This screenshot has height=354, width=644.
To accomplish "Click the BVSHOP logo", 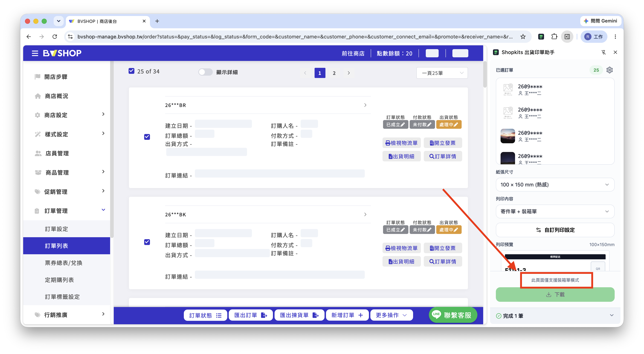I will pyautogui.click(x=62, y=53).
